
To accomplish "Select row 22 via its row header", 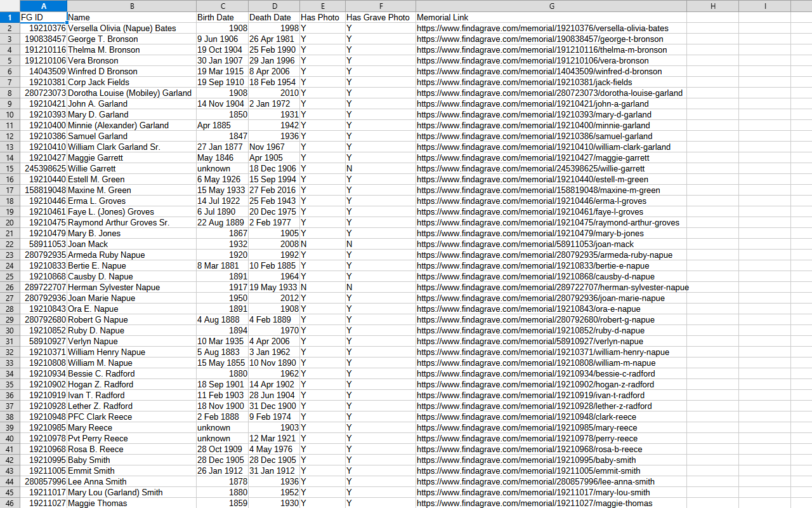I will pos(10,244).
